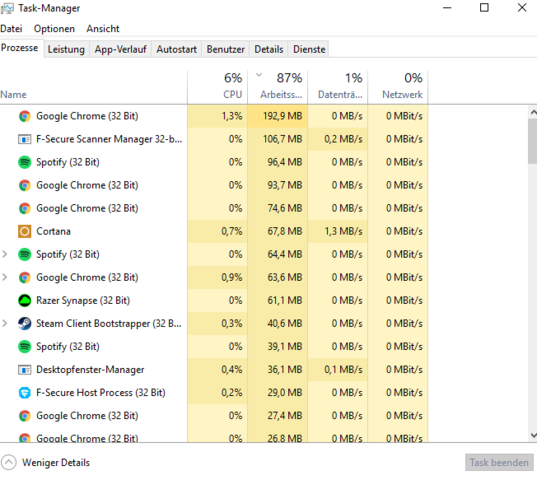Click the vertical scrollbar thumb
This screenshot has height=480, width=537.
533,142
